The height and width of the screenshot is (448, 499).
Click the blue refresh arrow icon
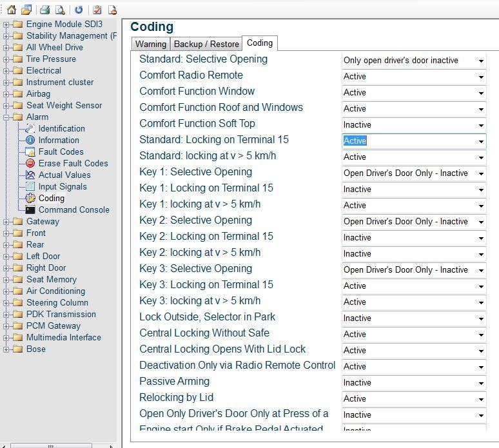click(x=79, y=10)
